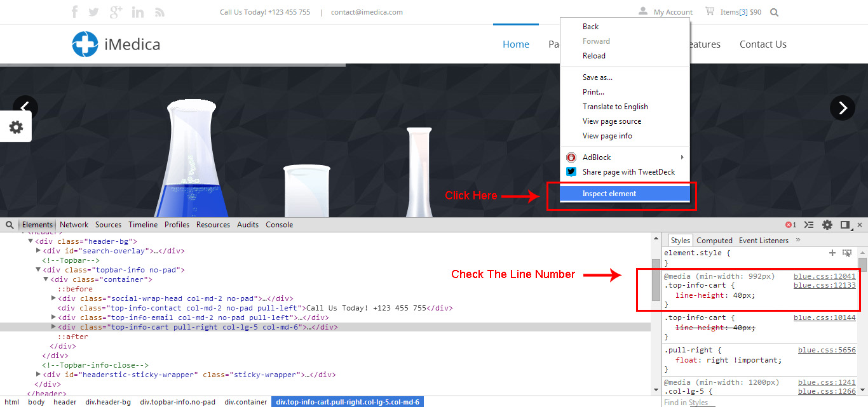Open DevTools settings gear icon
Image resolution: width=868 pixels, height=407 pixels.
[x=827, y=225]
